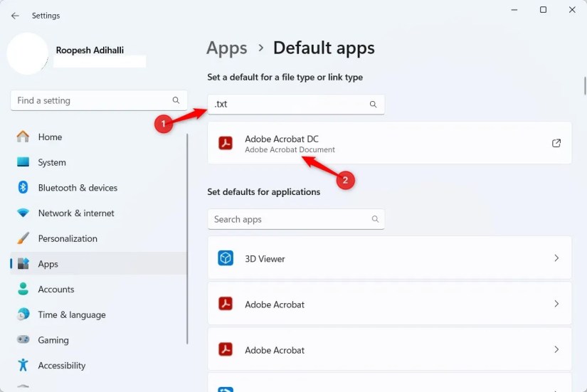Click the user profile avatar
This screenshot has height=392, width=587.
[28, 53]
